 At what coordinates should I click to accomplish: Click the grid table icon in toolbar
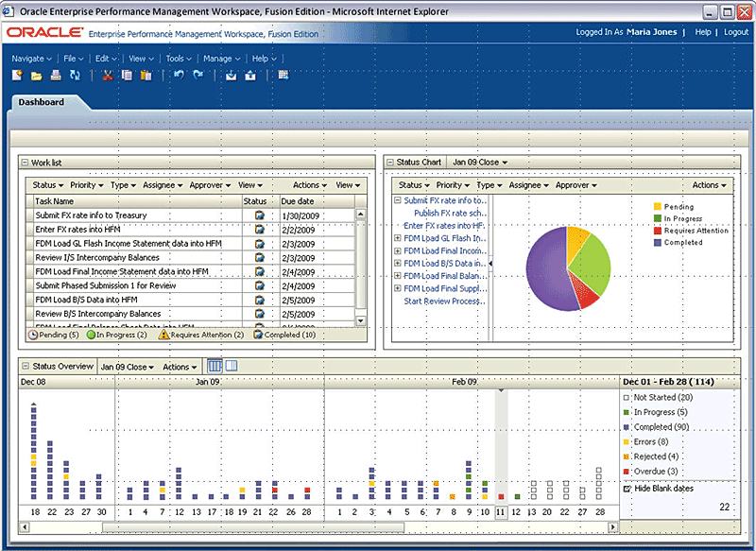pos(283,75)
